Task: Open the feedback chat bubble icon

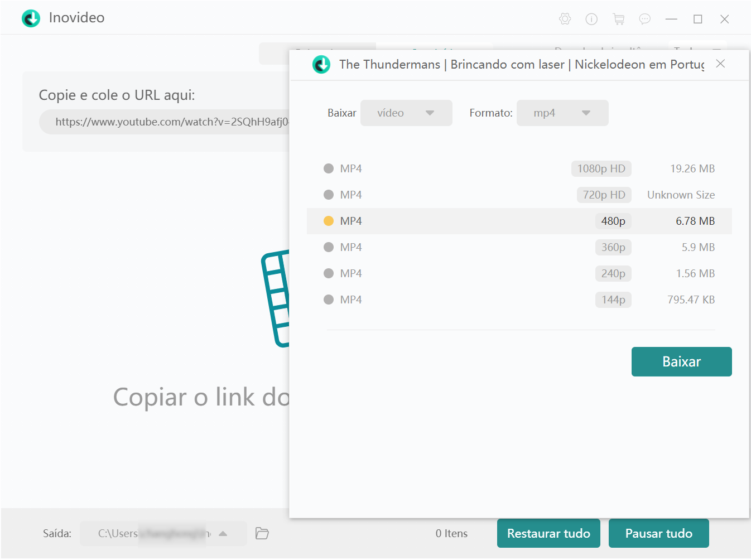Action: pyautogui.click(x=644, y=19)
